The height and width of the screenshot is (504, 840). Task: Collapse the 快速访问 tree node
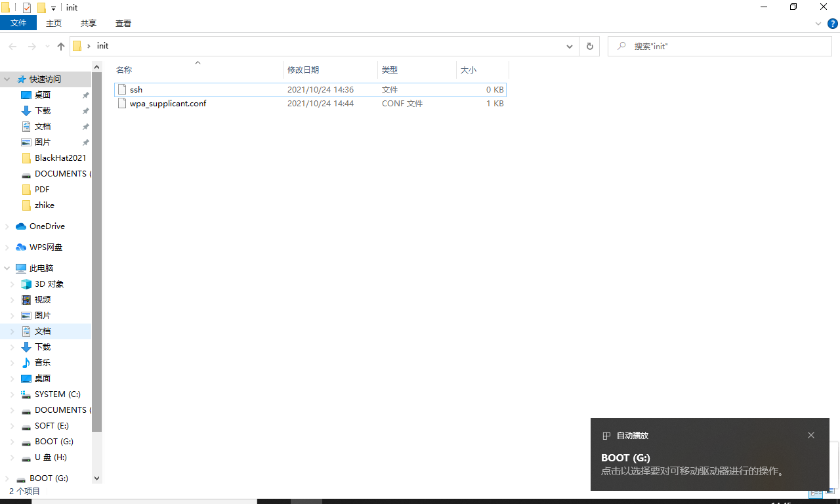7,79
